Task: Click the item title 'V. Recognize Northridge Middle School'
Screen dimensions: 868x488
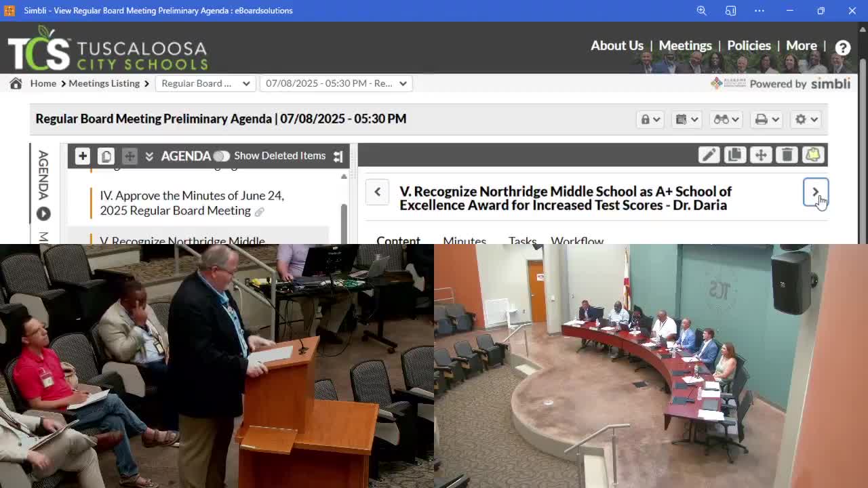Action: coord(566,198)
